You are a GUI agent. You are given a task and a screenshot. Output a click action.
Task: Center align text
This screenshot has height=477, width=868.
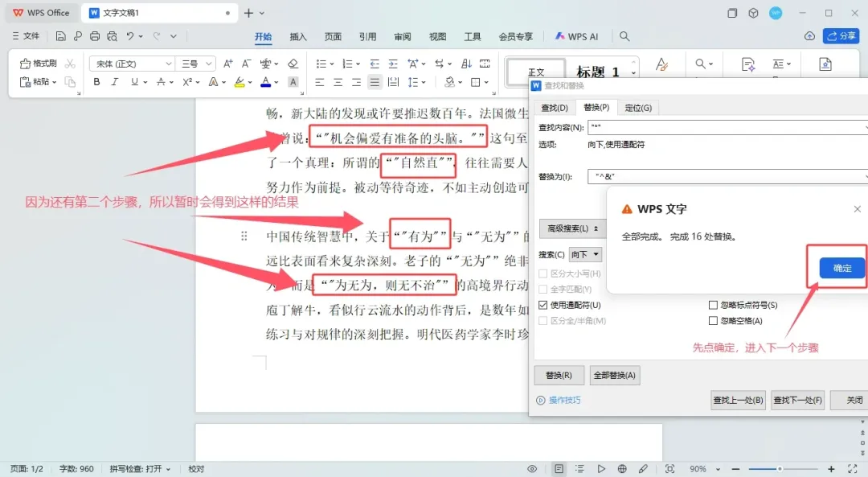point(338,83)
